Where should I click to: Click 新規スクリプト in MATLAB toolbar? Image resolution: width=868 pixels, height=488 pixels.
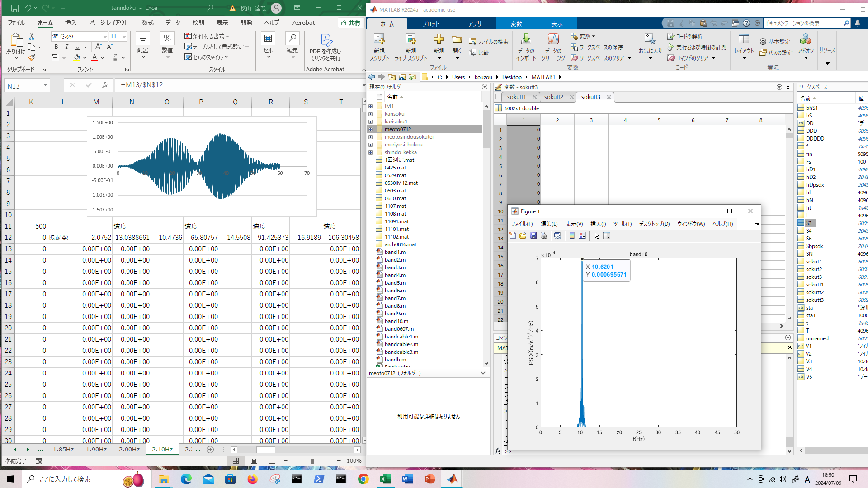[x=379, y=47]
